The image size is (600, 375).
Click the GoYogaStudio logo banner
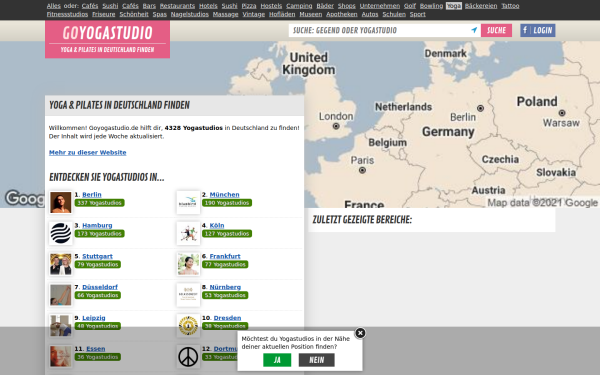pyautogui.click(x=108, y=39)
